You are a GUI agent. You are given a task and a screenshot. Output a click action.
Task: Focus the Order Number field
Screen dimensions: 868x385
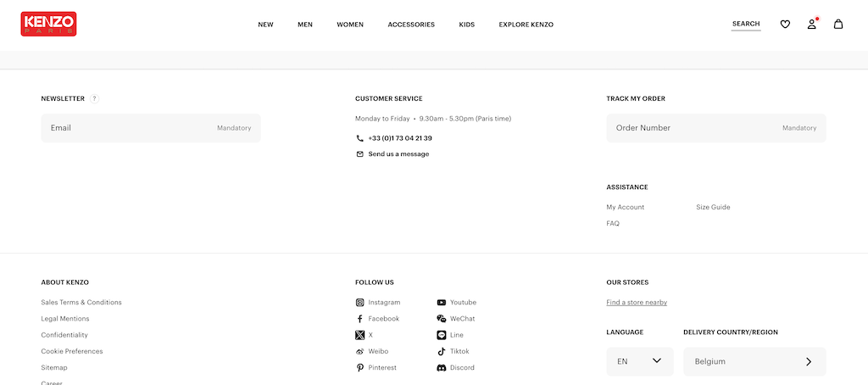(716, 128)
